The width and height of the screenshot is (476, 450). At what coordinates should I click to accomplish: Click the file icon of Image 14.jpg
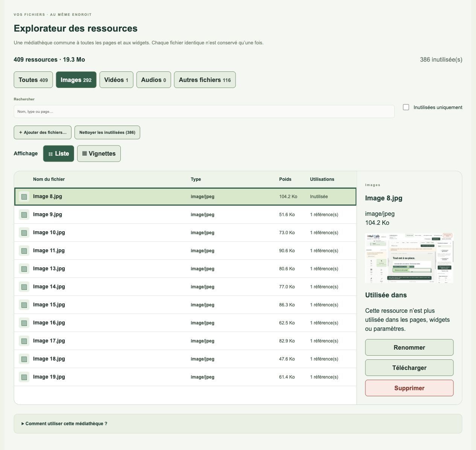[x=24, y=287]
